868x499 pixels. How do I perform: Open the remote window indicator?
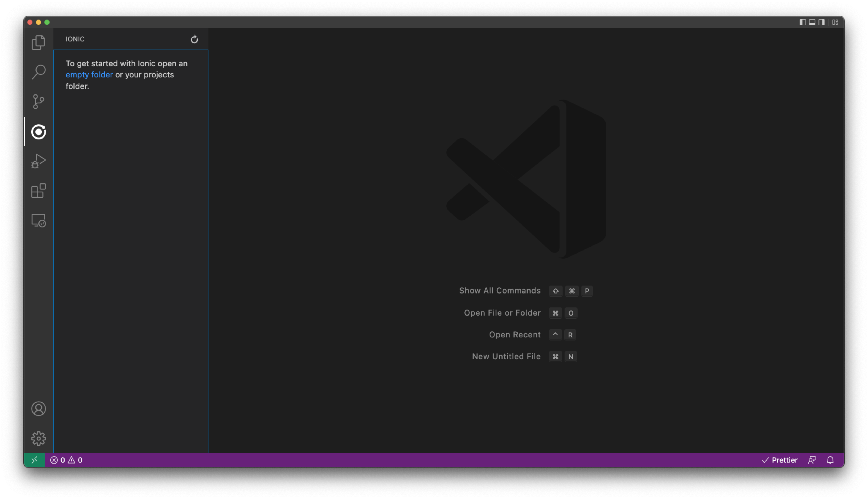34,460
